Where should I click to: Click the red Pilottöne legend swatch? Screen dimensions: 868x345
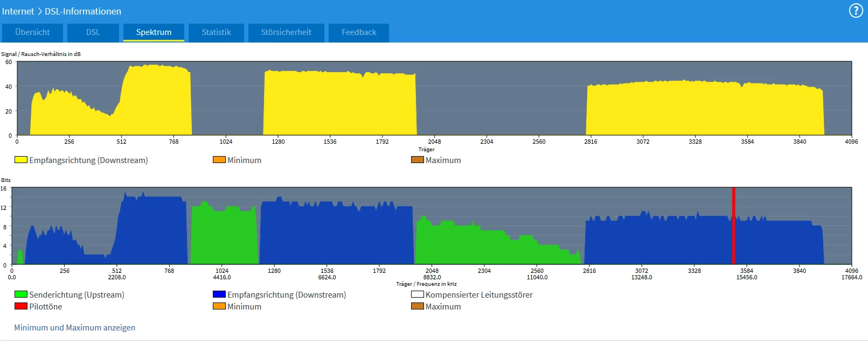point(21,306)
